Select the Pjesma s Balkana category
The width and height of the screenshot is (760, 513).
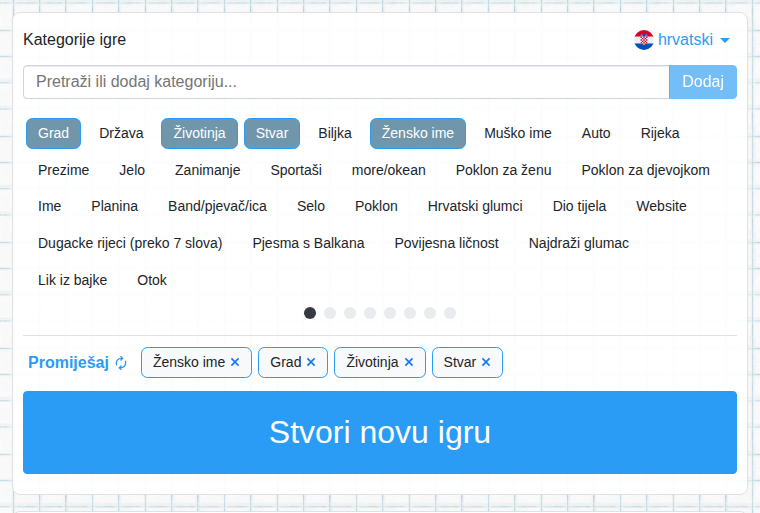pyautogui.click(x=308, y=243)
